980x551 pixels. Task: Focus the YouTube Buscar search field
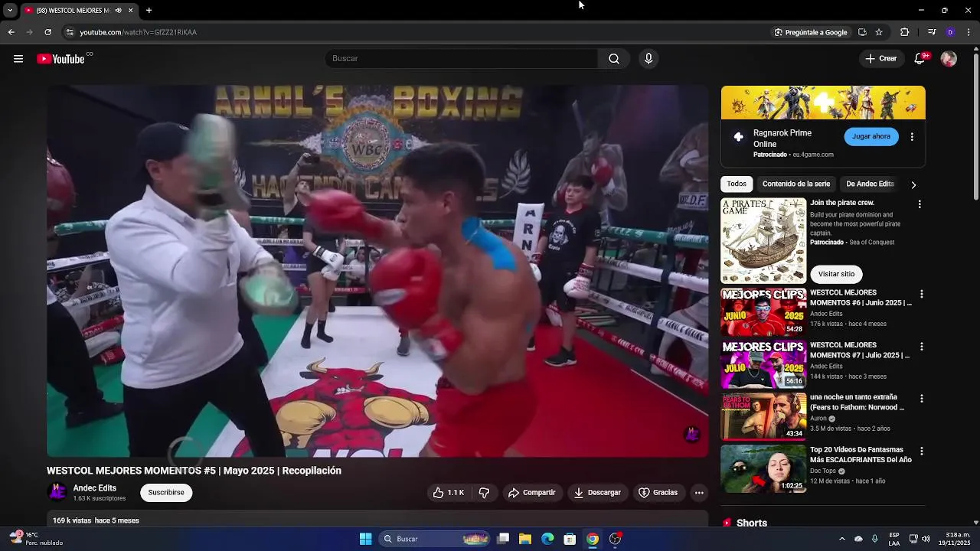coord(462,59)
